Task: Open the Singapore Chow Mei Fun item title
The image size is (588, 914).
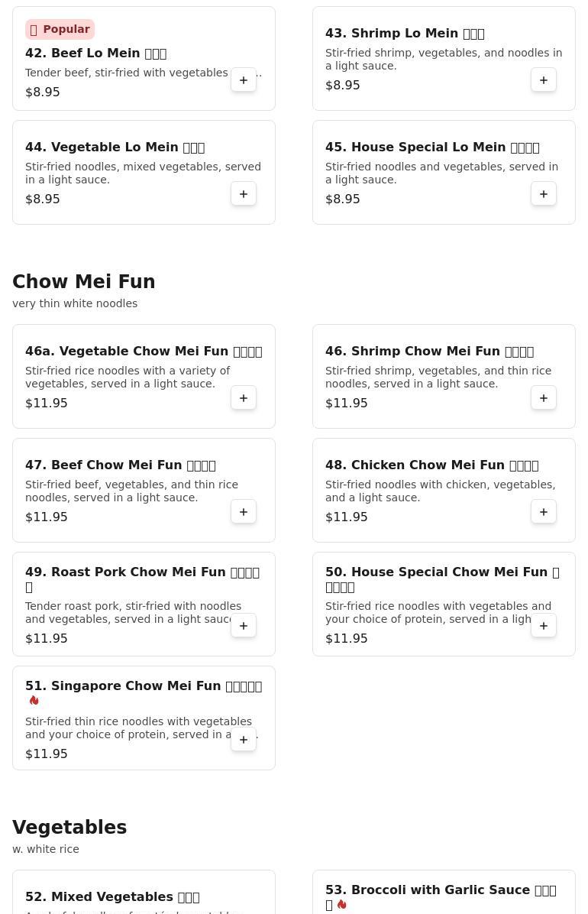Action: pyautogui.click(x=144, y=686)
